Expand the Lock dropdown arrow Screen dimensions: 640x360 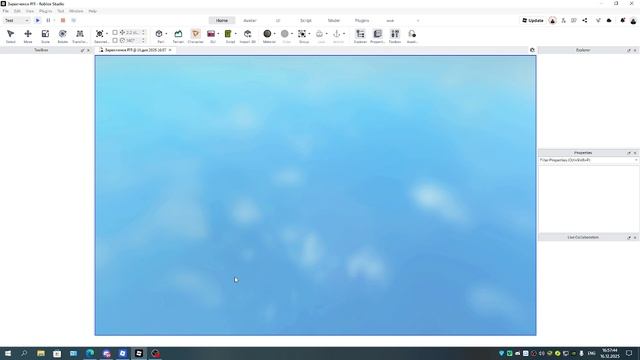(x=327, y=34)
